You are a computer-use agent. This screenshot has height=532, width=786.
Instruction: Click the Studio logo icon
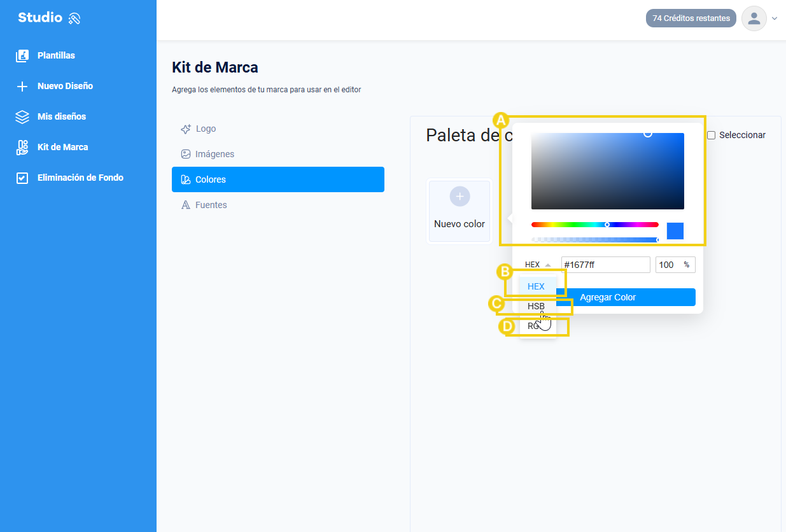coord(74,18)
